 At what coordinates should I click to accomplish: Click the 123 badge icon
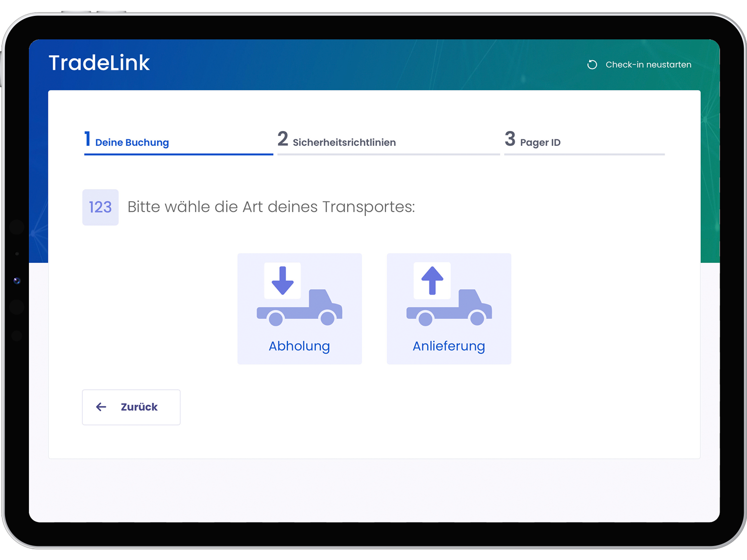click(x=100, y=207)
